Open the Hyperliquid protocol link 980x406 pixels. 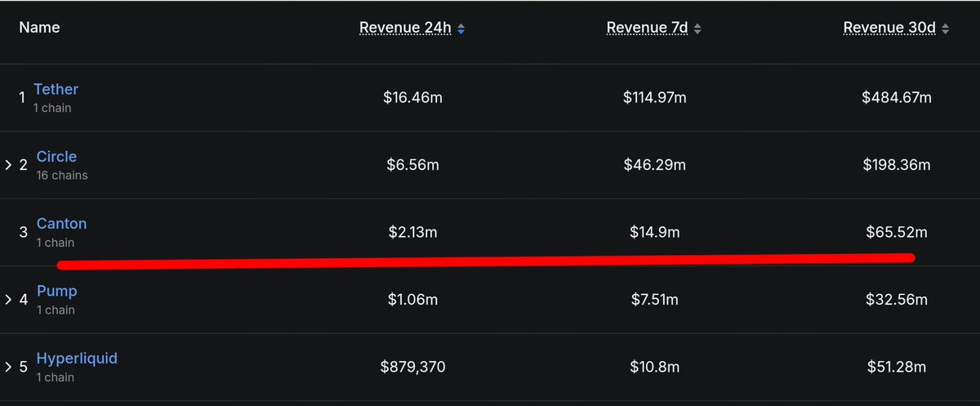[77, 358]
